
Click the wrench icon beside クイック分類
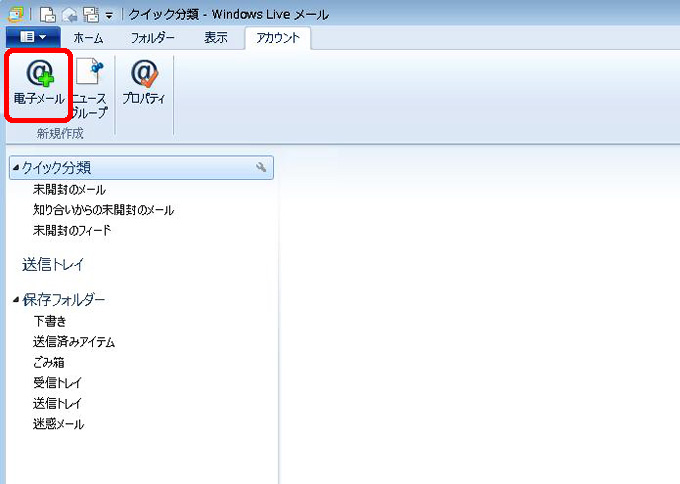pos(261,167)
